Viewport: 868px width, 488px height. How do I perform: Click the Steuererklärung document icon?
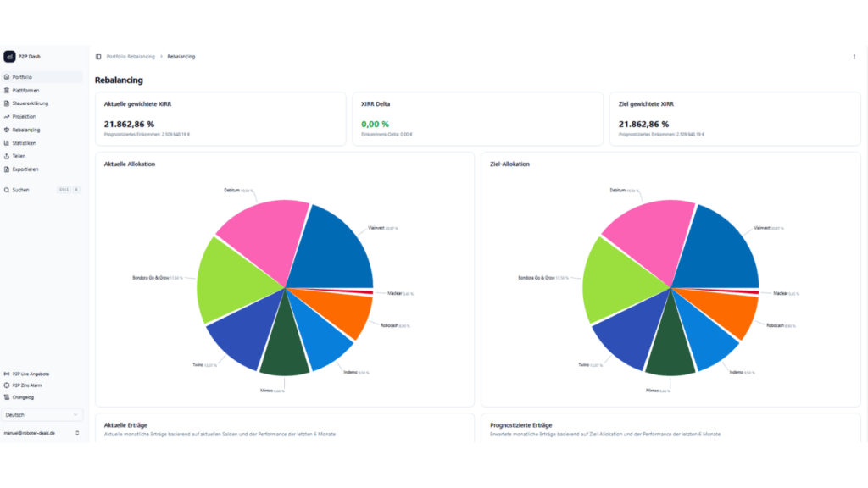pos(7,103)
